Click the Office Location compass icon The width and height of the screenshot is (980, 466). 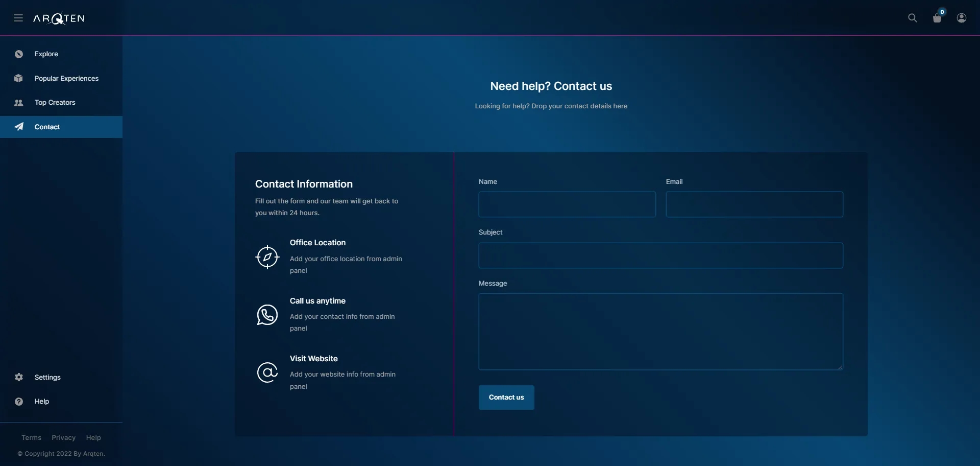tap(267, 257)
